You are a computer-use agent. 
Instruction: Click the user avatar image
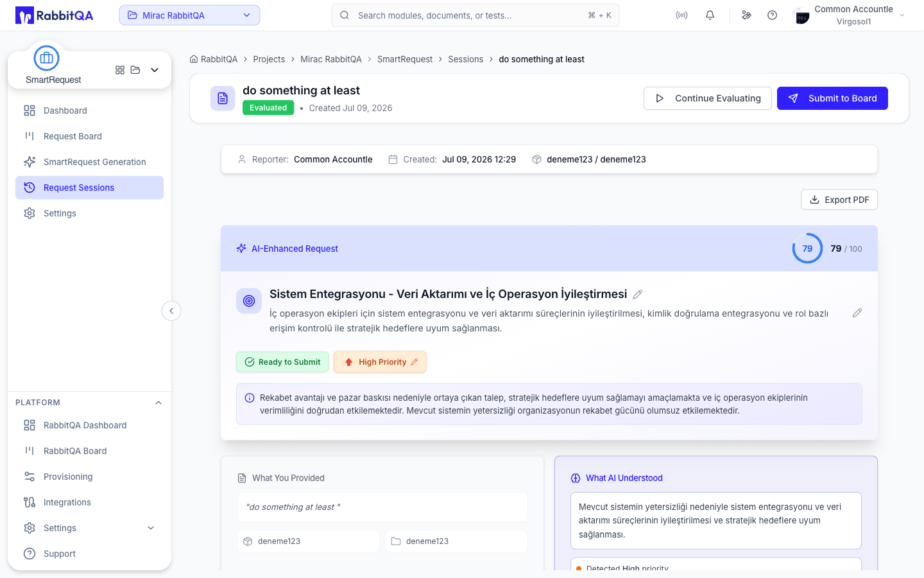(801, 15)
